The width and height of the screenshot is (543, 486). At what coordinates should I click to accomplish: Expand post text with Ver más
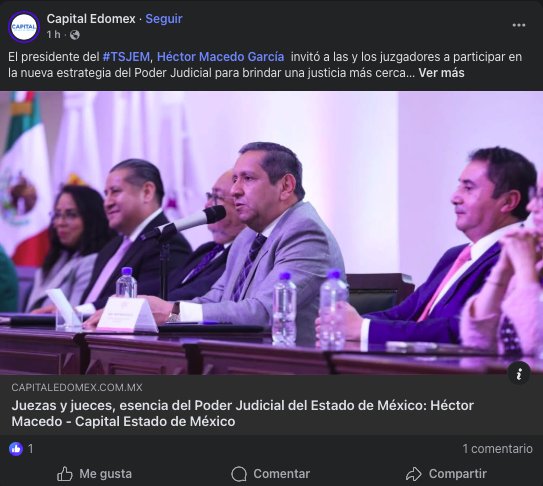click(x=442, y=73)
